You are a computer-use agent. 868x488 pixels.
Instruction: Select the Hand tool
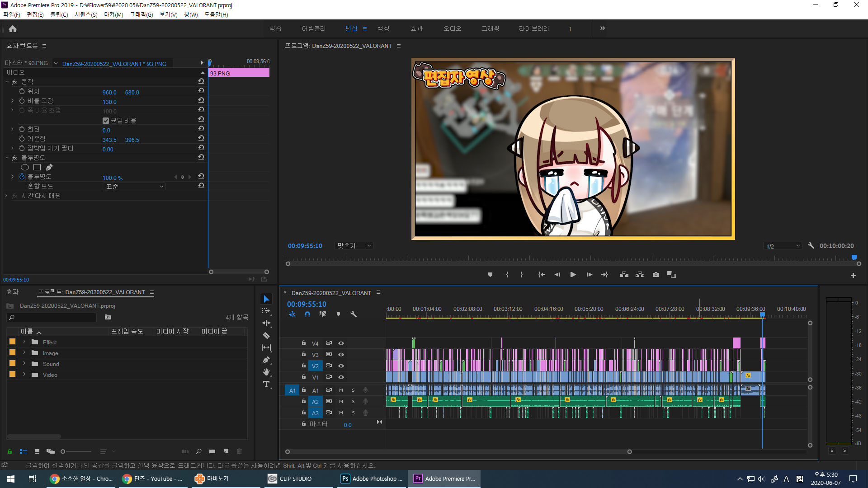point(266,372)
